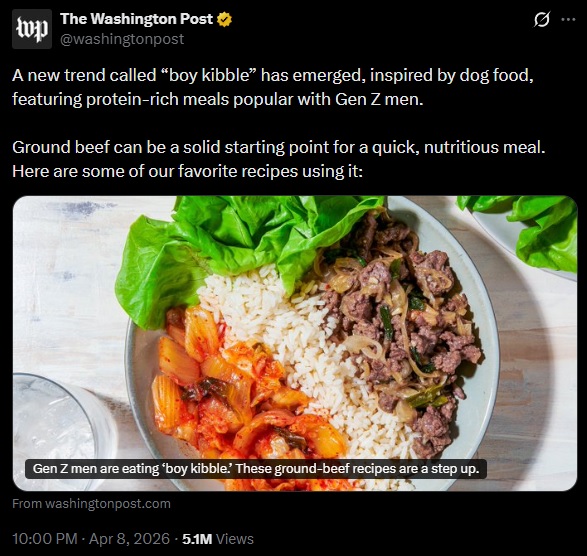The image size is (587, 556).
Task: Open the three-dot more options menu
Action: (568, 19)
